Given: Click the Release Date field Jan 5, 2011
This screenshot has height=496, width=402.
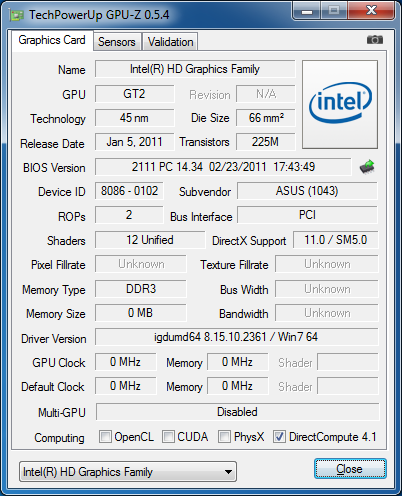Looking at the screenshot, I should (134, 142).
